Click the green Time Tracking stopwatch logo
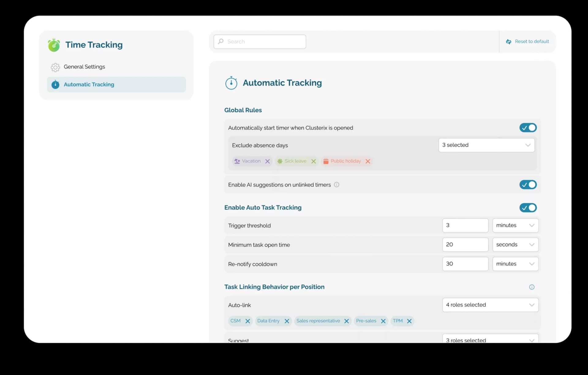This screenshot has width=588, height=375. tap(54, 45)
